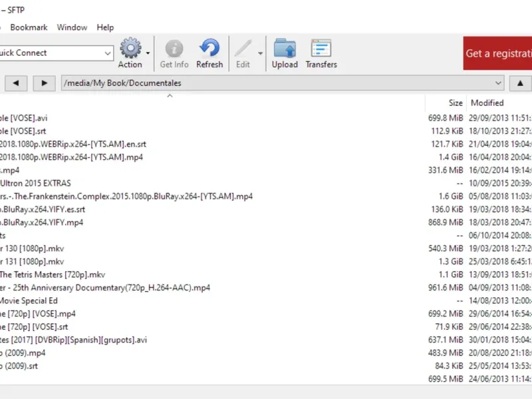Sort by the Modified column header
Image resolution: width=532 pixels, height=399 pixels.
(487, 103)
